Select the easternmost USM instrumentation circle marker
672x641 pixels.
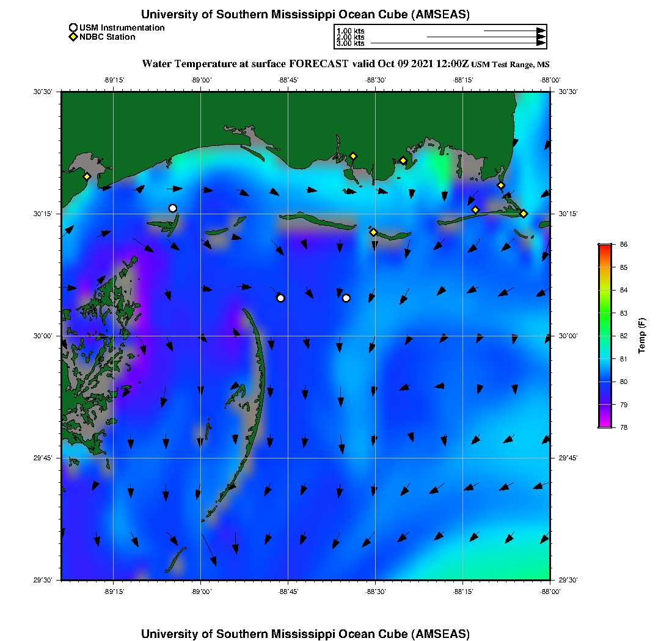[346, 298]
